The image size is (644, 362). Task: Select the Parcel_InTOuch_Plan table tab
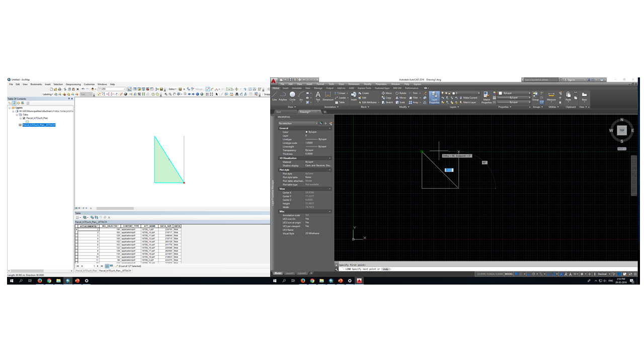pyautogui.click(x=86, y=270)
